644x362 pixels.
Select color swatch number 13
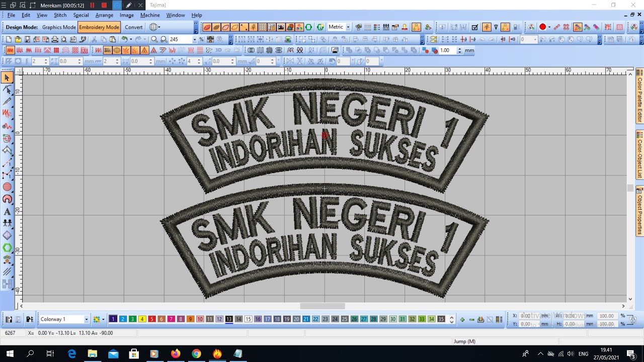click(x=229, y=319)
